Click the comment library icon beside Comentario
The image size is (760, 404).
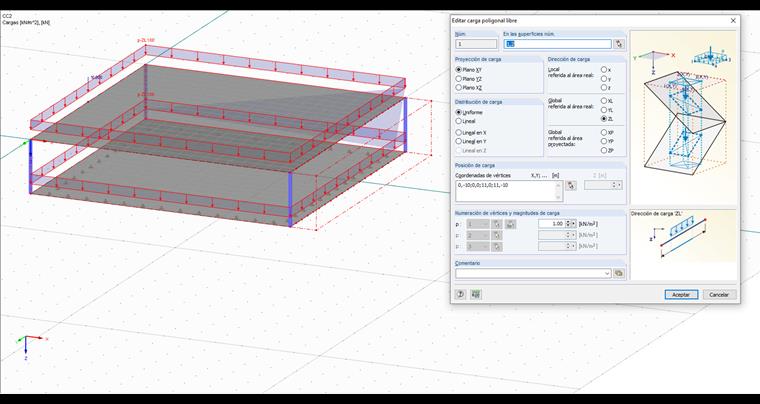(x=618, y=273)
